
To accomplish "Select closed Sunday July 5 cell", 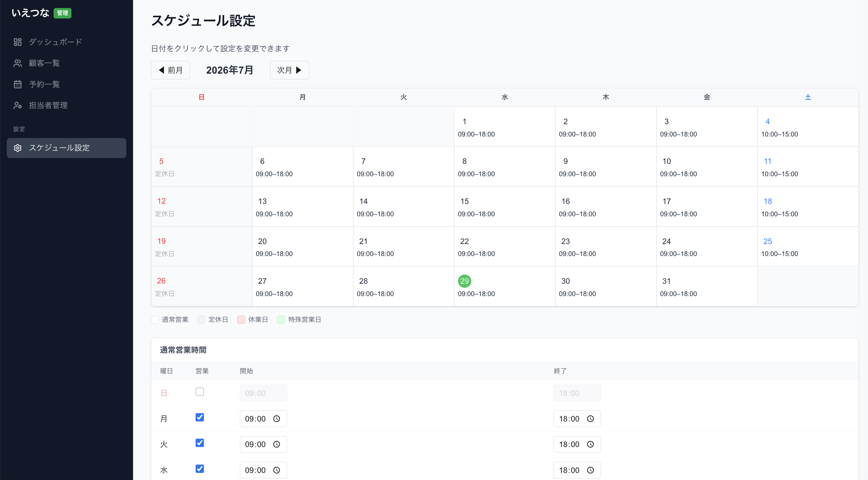I will (201, 166).
